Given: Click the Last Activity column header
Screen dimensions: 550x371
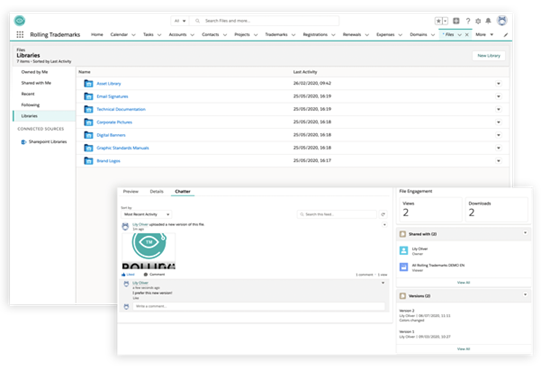Looking at the screenshot, I should (305, 72).
